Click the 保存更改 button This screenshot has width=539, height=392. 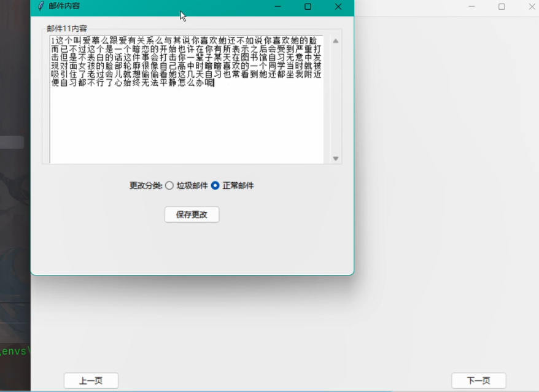(x=192, y=215)
